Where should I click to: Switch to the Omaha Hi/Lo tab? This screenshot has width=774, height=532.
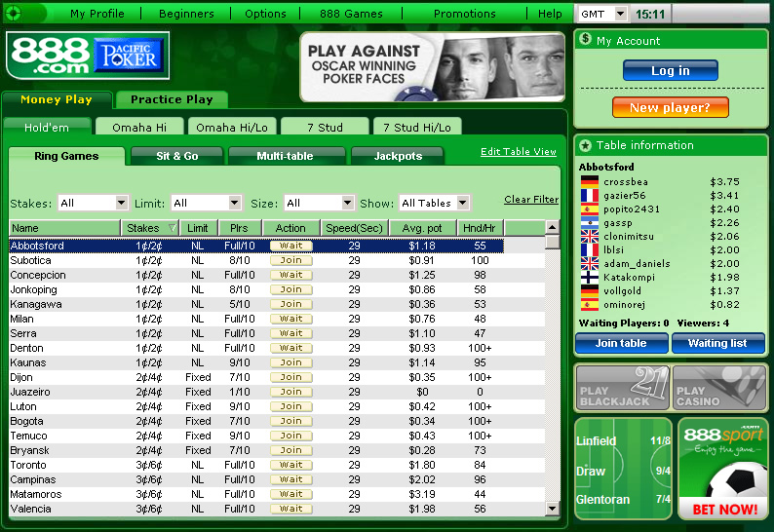231,128
